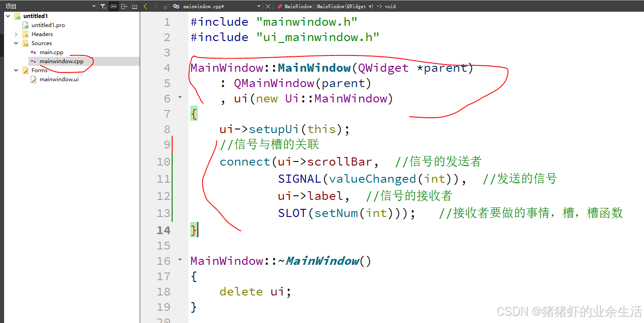Open the mainwindow.cpp* open documents dropdown
The width and height of the screenshot is (644, 323).
pos(259,6)
